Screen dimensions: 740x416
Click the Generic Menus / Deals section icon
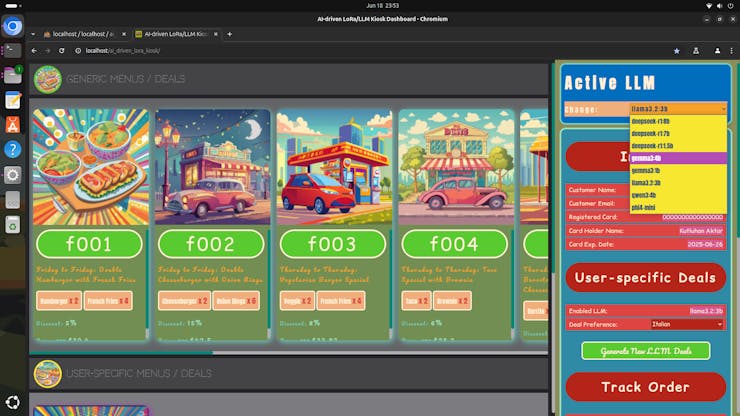47,79
